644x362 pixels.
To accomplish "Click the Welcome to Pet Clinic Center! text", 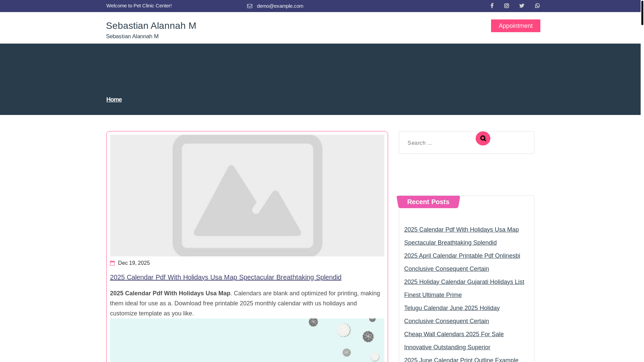I will tap(139, 6).
